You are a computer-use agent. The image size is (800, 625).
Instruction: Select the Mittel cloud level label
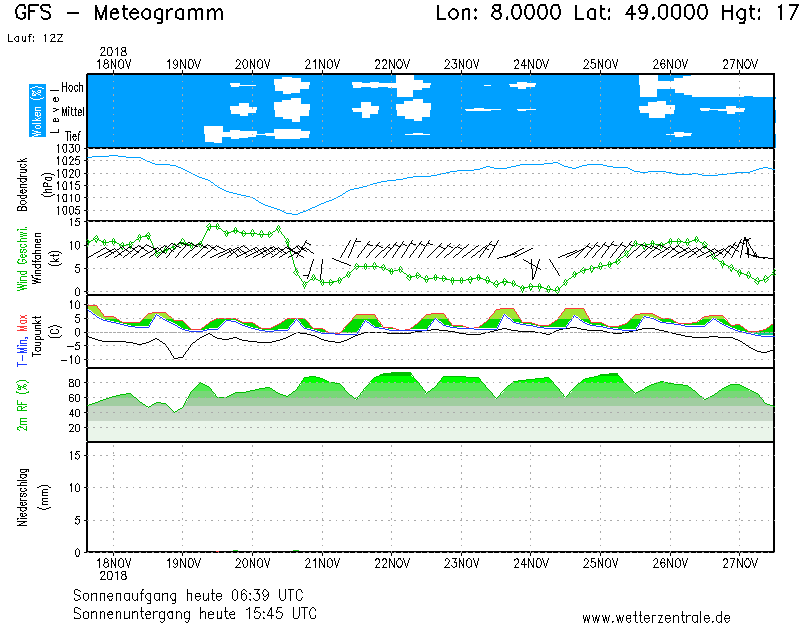coord(73,112)
